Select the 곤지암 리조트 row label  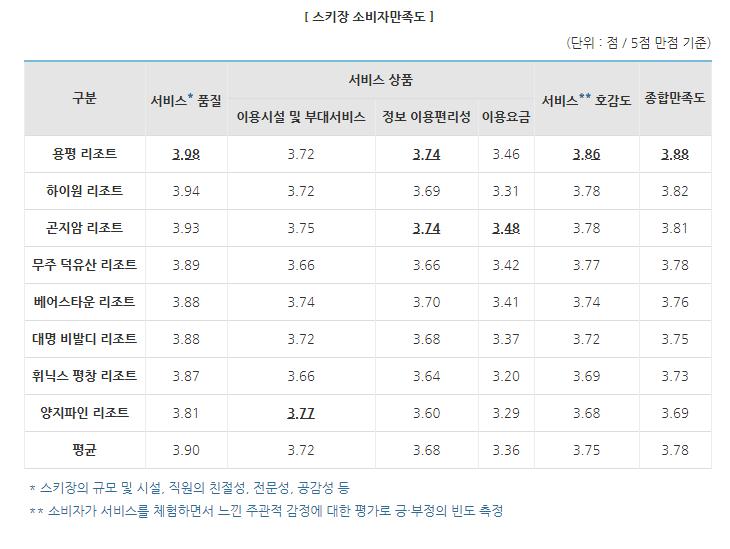(x=84, y=228)
